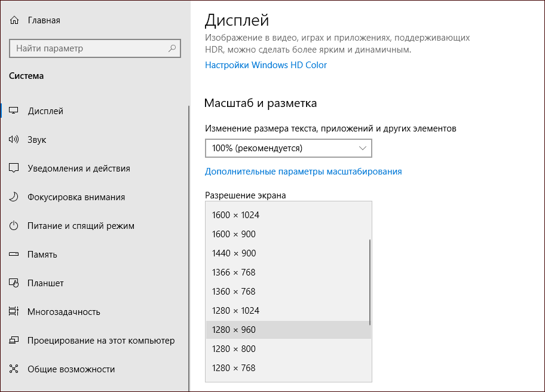The width and height of the screenshot is (545, 392).
Task: Expand the 100% (рекомендуется) scale dropdown
Action: [x=288, y=148]
